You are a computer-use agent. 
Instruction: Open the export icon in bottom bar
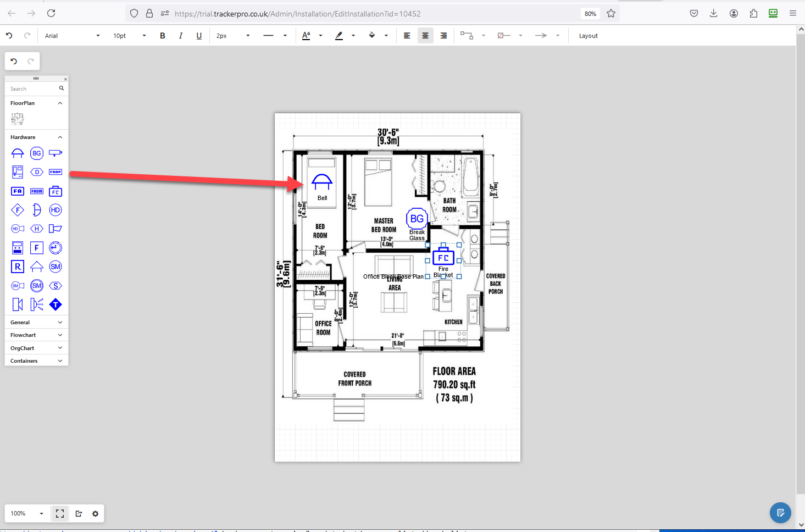click(79, 513)
